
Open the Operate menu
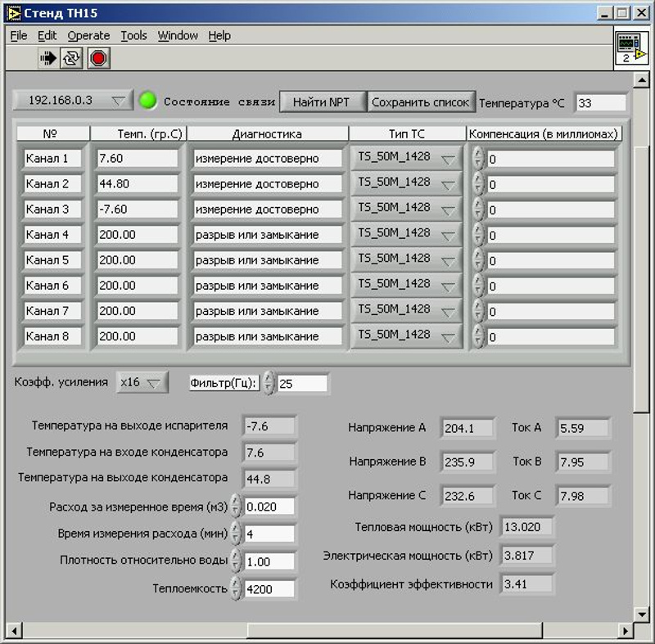point(88,35)
